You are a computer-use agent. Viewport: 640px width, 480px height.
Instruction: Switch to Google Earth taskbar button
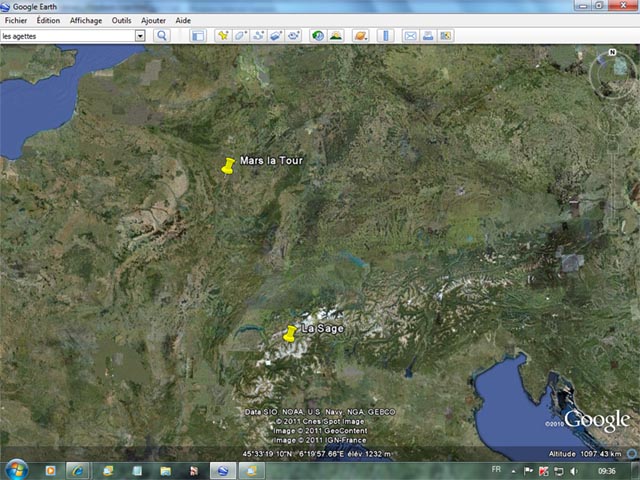(x=223, y=471)
